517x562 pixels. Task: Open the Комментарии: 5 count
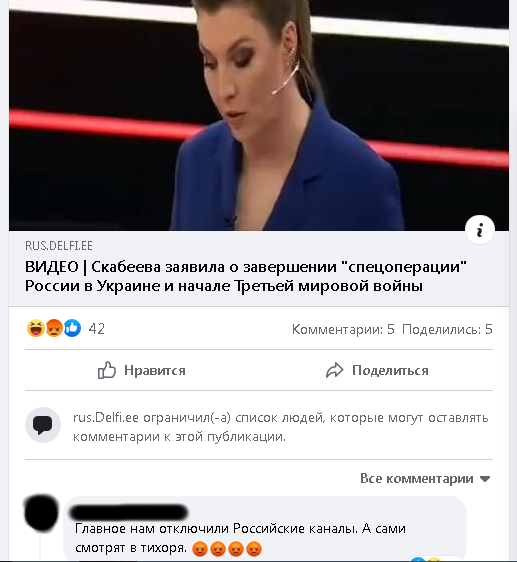(x=343, y=329)
